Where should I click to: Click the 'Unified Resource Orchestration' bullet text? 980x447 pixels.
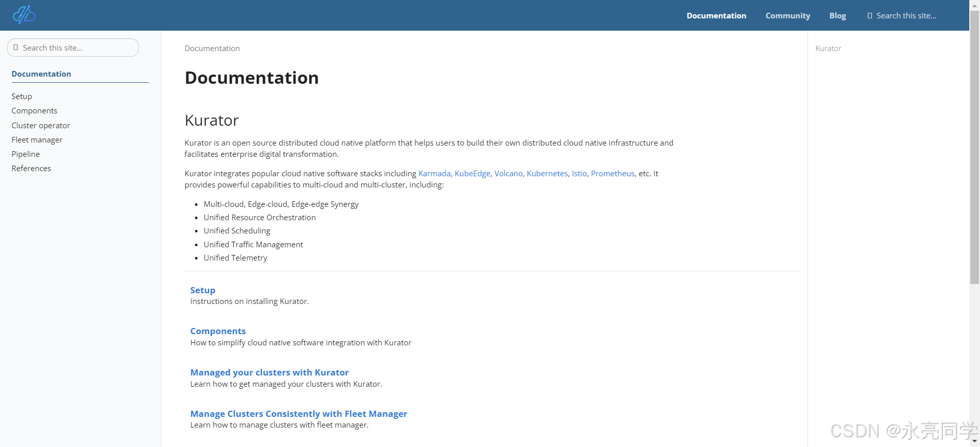[259, 218]
